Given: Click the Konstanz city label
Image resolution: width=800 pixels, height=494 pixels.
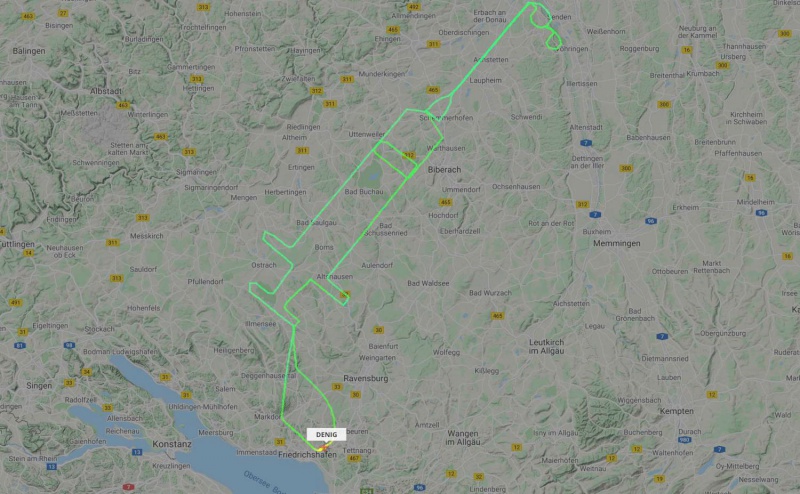Looking at the screenshot, I should (172, 444).
